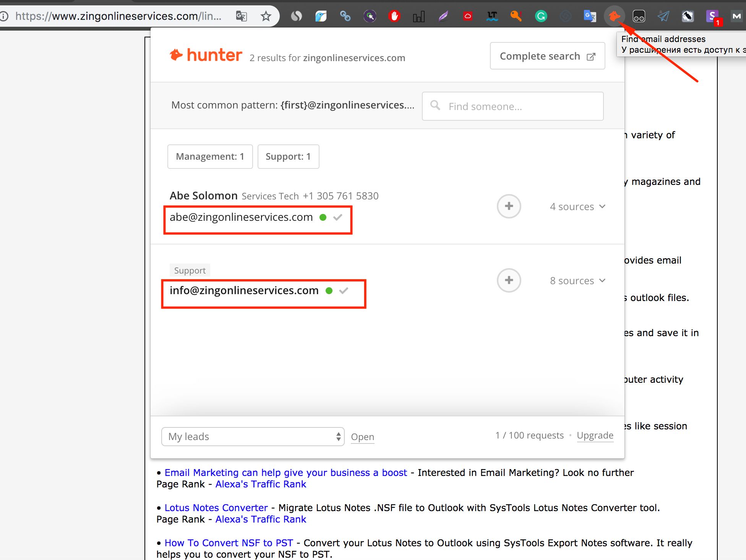Image resolution: width=746 pixels, height=560 pixels.
Task: Open the Lotus Notes Converter link
Action: pos(216,508)
